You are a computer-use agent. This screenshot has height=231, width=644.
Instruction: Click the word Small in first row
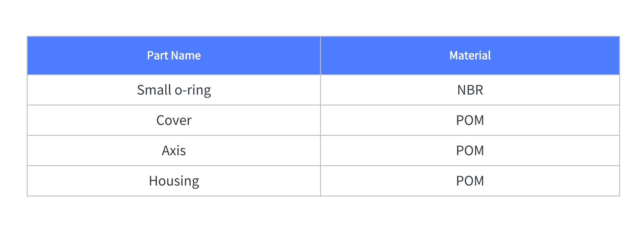[154, 90]
